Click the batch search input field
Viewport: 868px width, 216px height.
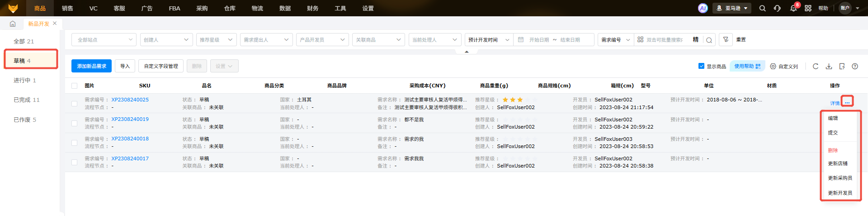pos(664,40)
